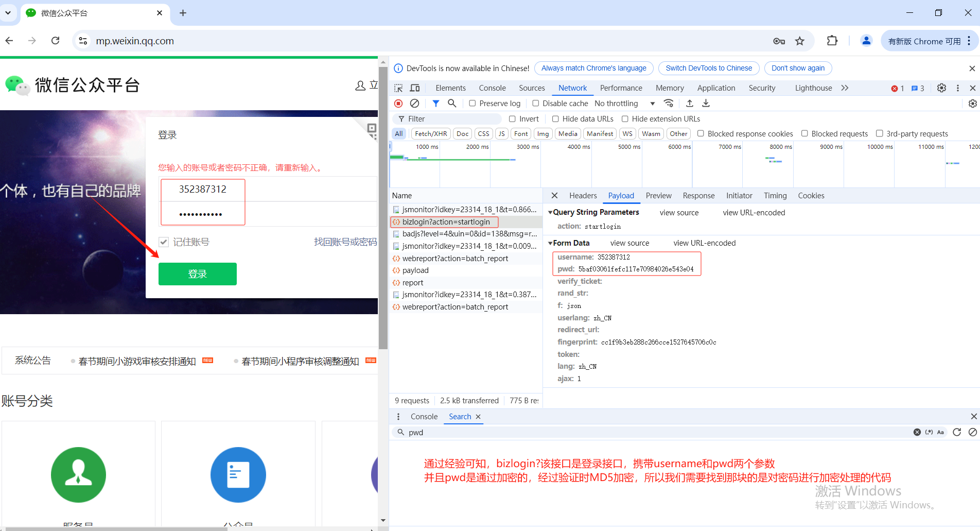The height and width of the screenshot is (531, 980).
Task: Open the Chrome main three-dot menu
Action: click(969, 41)
